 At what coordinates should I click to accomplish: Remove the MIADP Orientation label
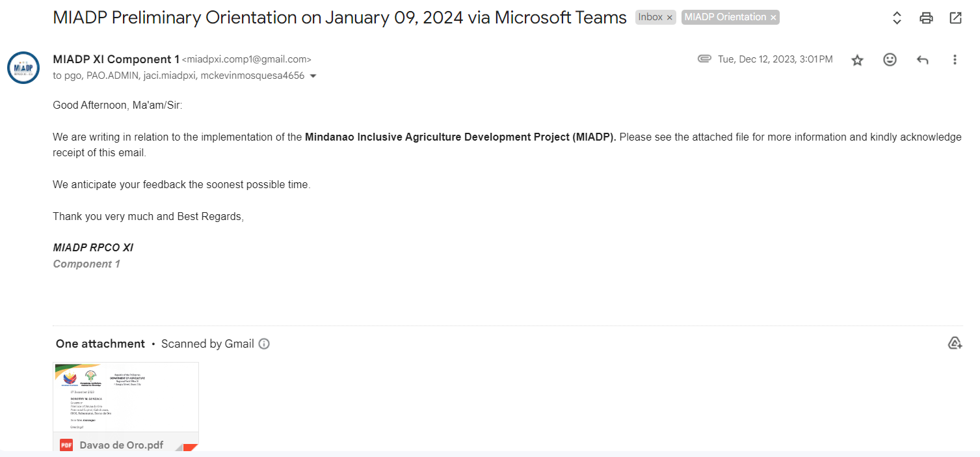(773, 18)
